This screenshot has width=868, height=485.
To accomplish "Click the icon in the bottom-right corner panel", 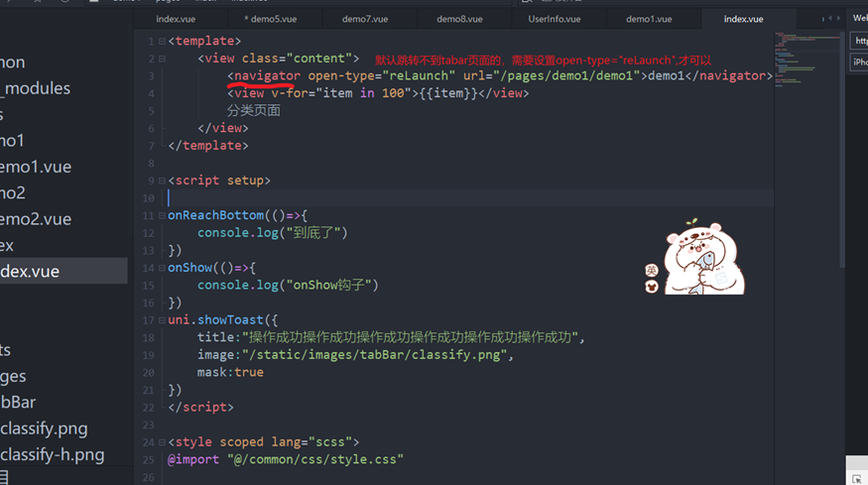I will (x=857, y=479).
